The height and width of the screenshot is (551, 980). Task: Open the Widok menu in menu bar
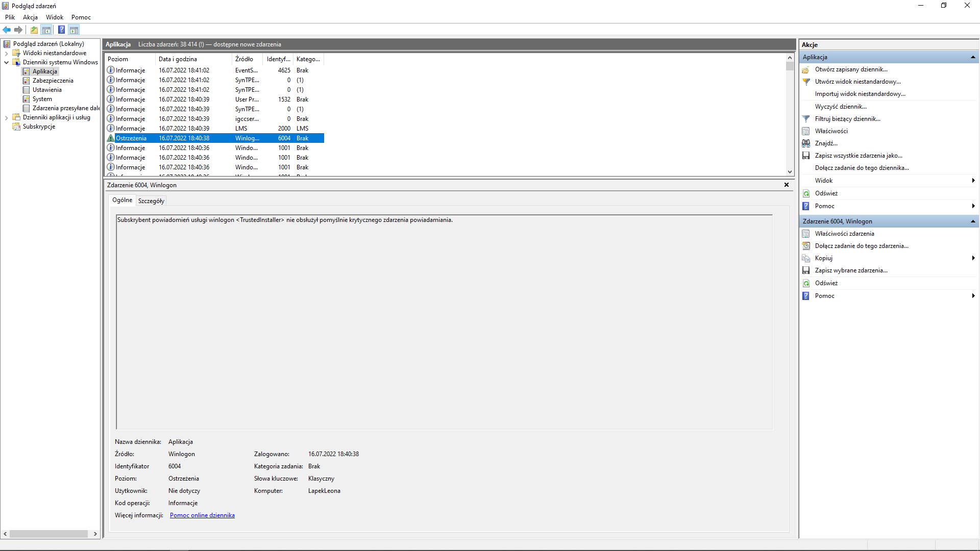[x=55, y=17]
